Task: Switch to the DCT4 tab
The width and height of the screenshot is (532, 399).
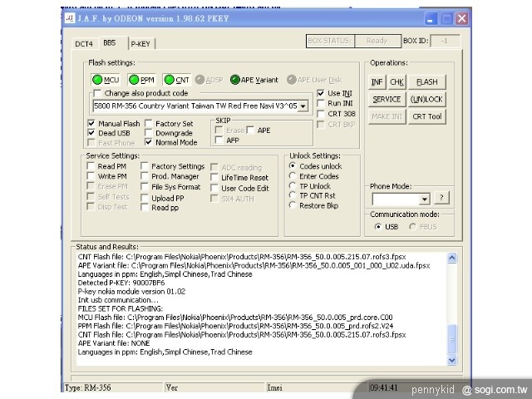Action: [84, 44]
